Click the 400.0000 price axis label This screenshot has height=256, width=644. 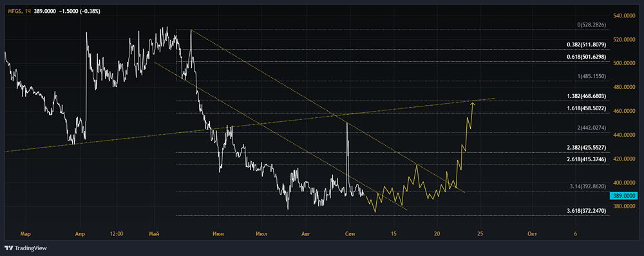coord(624,182)
